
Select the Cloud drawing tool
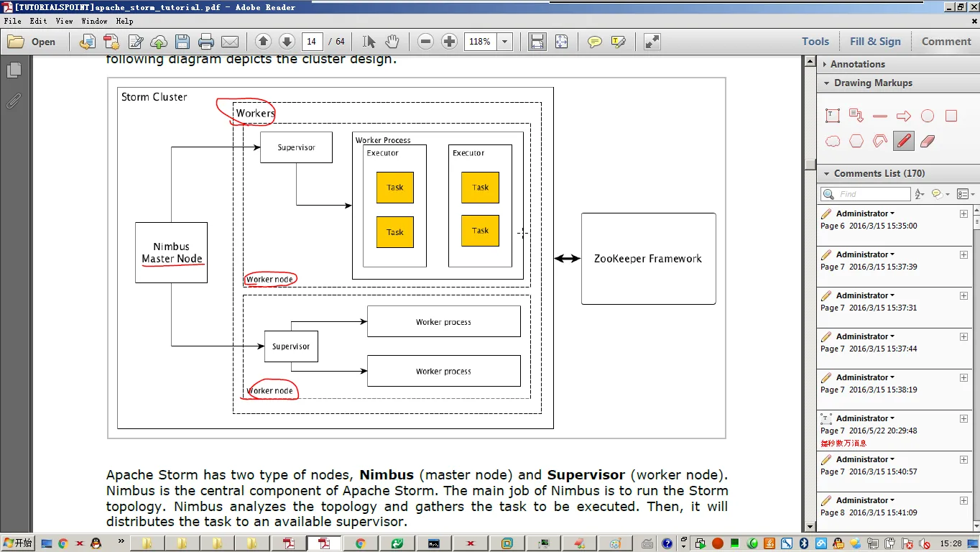(833, 141)
